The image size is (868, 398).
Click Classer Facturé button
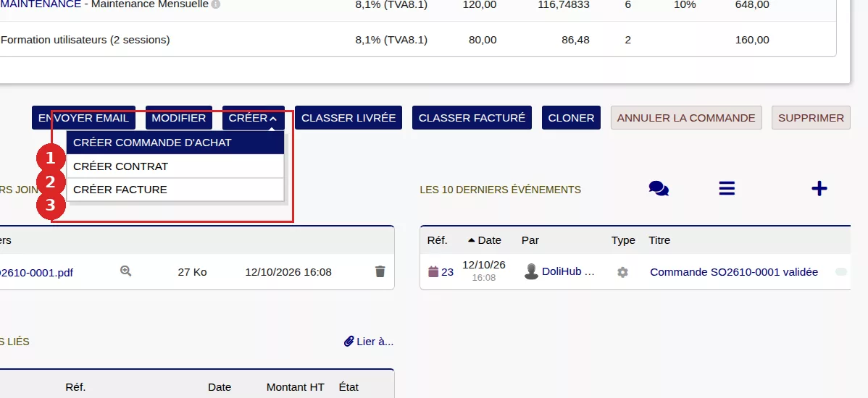click(472, 118)
